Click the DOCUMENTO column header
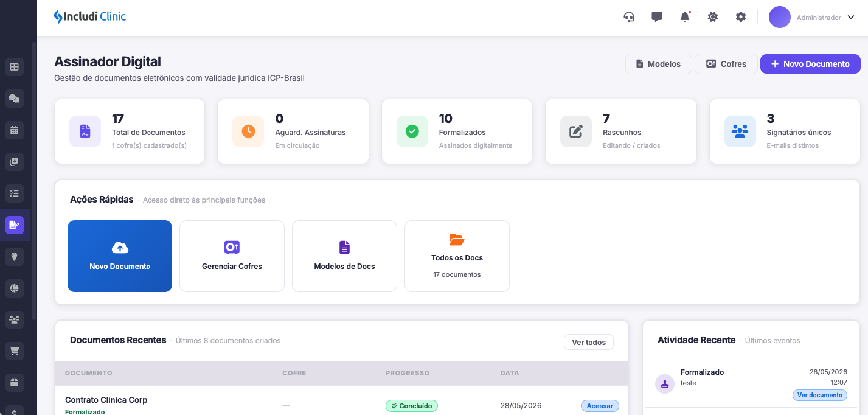The height and width of the screenshot is (415, 868). point(89,373)
